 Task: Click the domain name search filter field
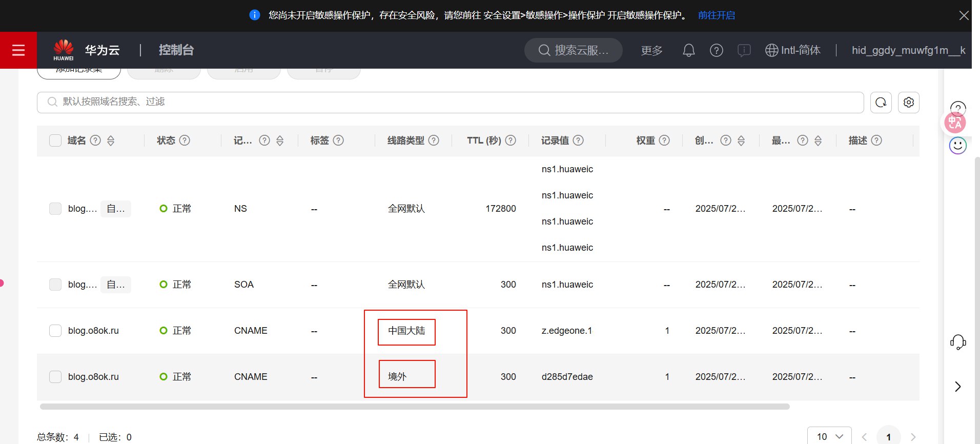pyautogui.click(x=450, y=102)
